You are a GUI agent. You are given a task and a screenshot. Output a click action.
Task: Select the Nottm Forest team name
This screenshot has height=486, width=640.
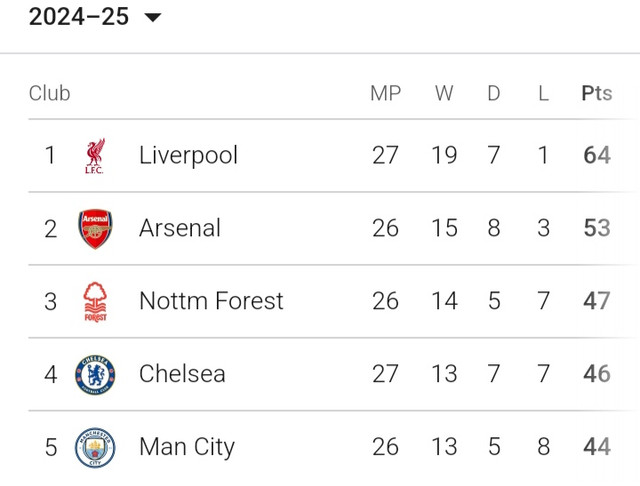click(x=211, y=301)
